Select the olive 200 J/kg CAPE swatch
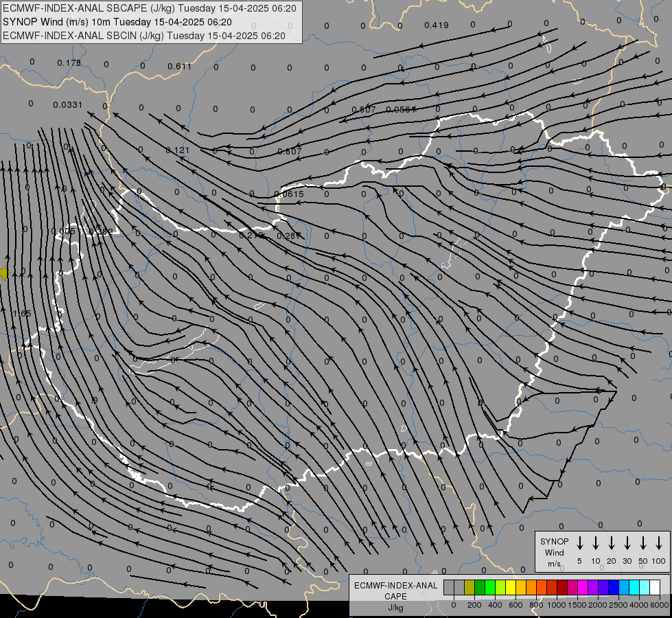Image resolution: width=672 pixels, height=618 pixels. [470, 587]
